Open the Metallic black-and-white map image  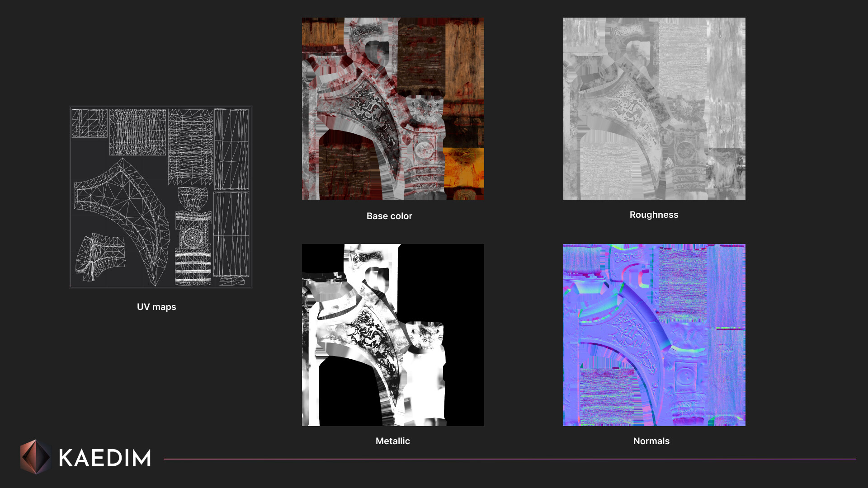[392, 335]
